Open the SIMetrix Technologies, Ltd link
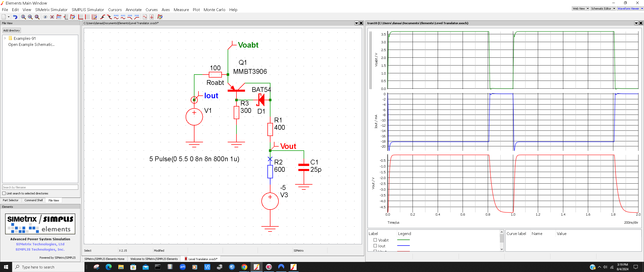 pos(40,244)
